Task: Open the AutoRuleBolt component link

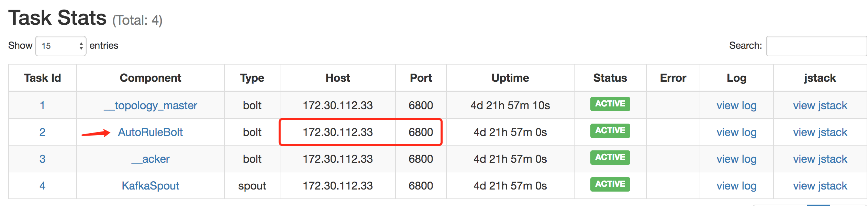Action: point(150,132)
